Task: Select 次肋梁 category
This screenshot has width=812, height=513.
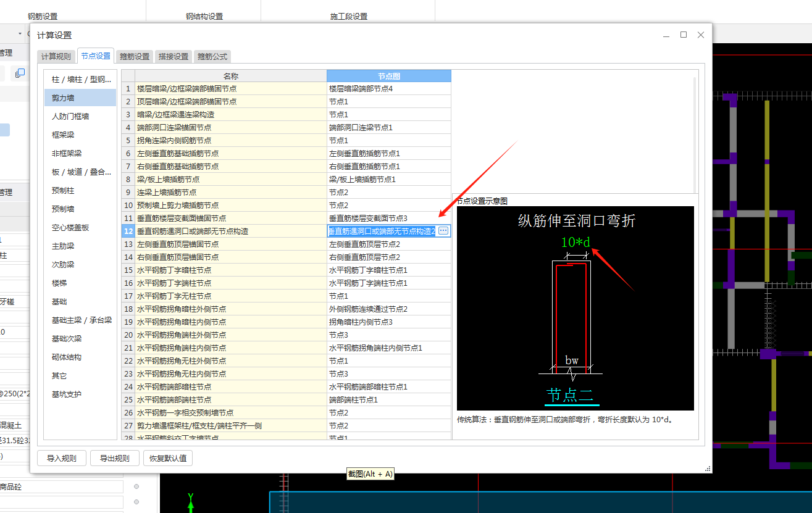Action: pyautogui.click(x=80, y=264)
